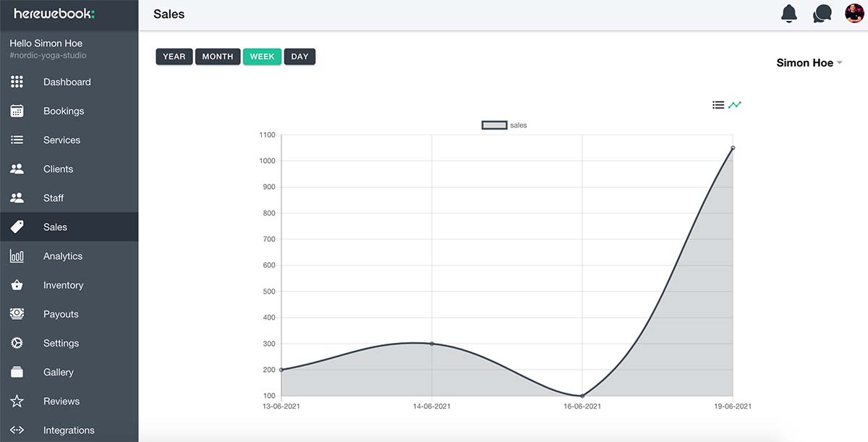
Task: Click the Reviews star icon
Action: [17, 401]
